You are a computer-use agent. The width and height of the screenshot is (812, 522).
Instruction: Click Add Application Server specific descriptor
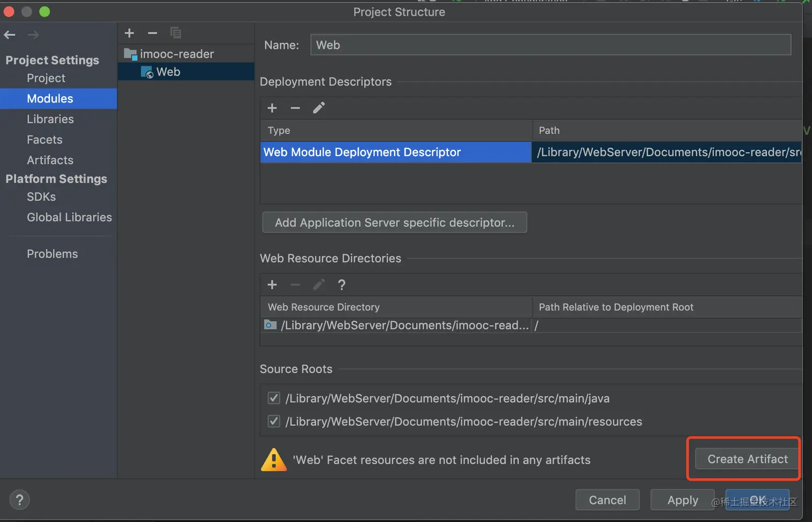pos(395,222)
